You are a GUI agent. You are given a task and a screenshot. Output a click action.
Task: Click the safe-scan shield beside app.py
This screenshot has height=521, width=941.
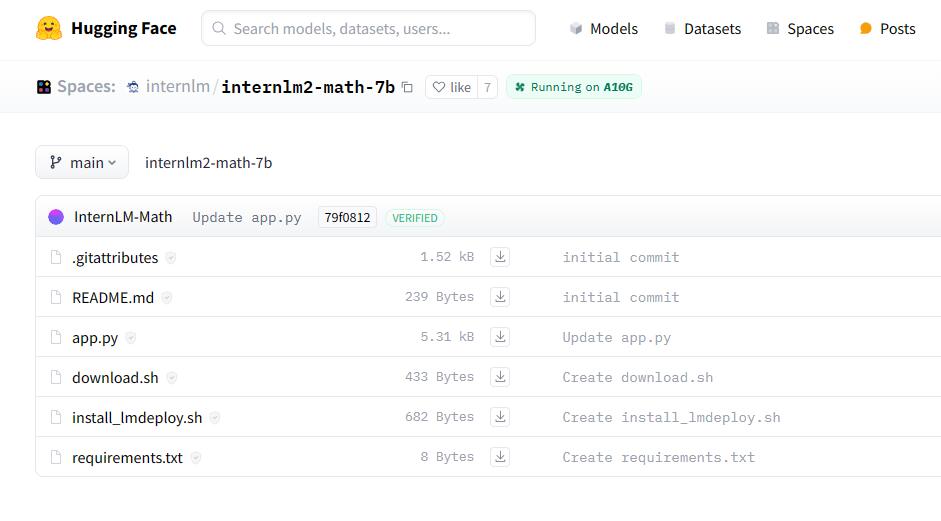click(x=131, y=338)
